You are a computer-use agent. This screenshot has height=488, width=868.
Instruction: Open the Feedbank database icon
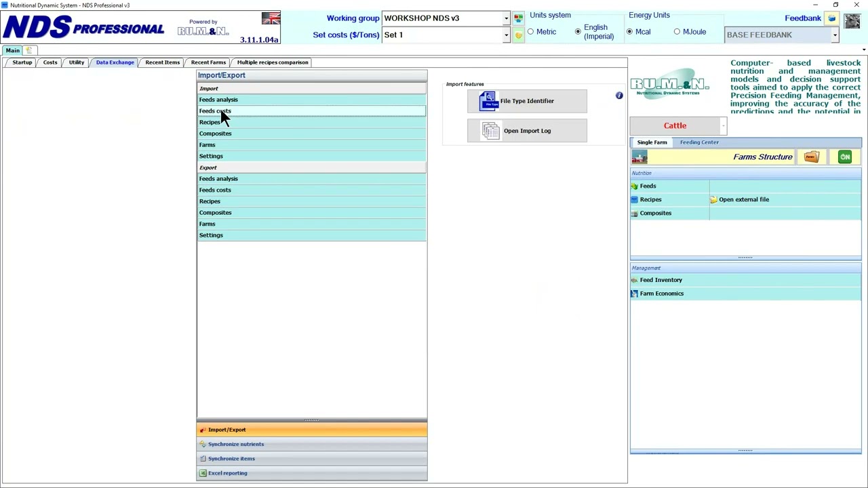click(832, 18)
